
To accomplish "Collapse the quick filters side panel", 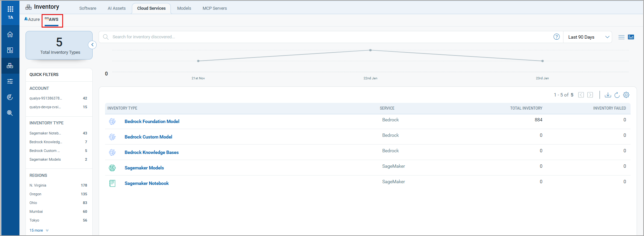I will tap(92, 45).
